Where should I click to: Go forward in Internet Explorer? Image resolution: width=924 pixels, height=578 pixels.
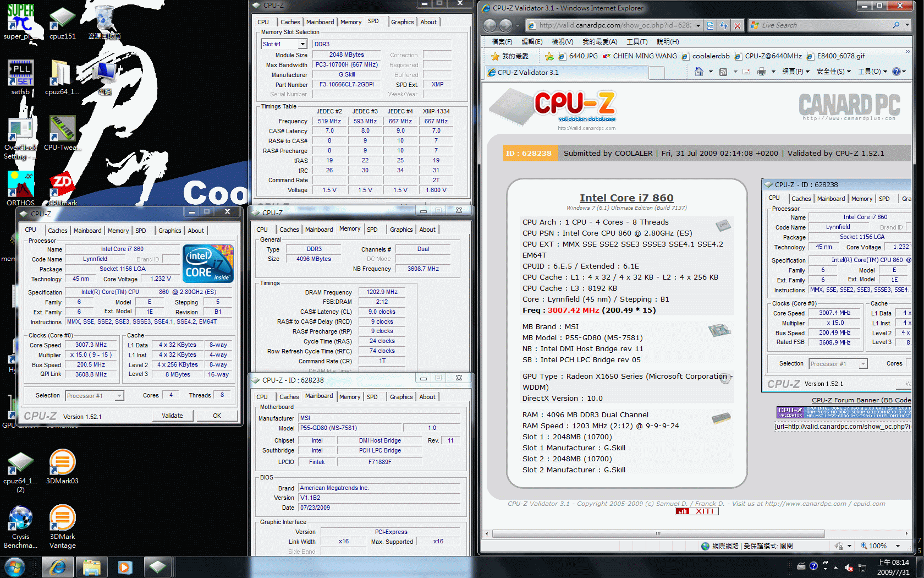click(505, 25)
